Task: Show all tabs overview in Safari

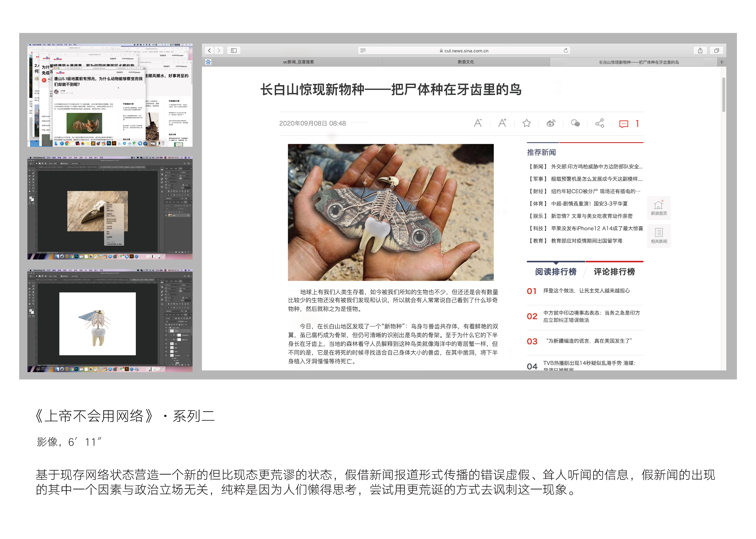Action: tap(717, 50)
